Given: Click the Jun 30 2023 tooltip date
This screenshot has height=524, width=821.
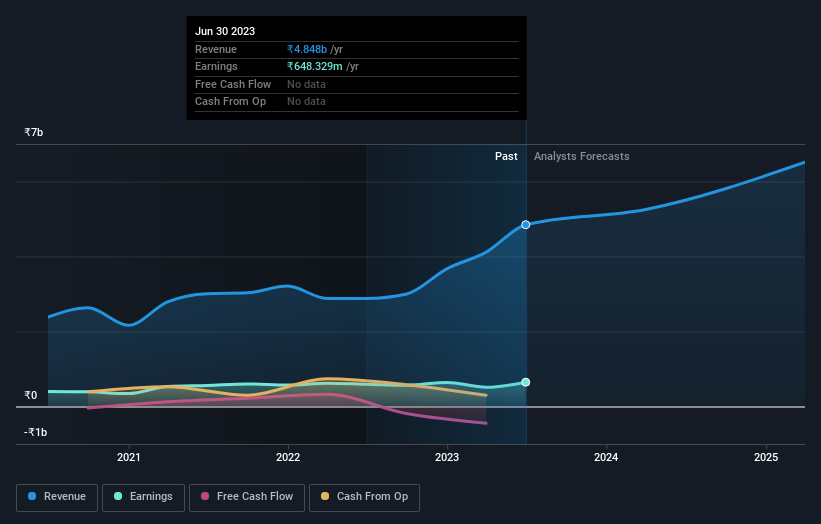Looking at the screenshot, I should (225, 31).
